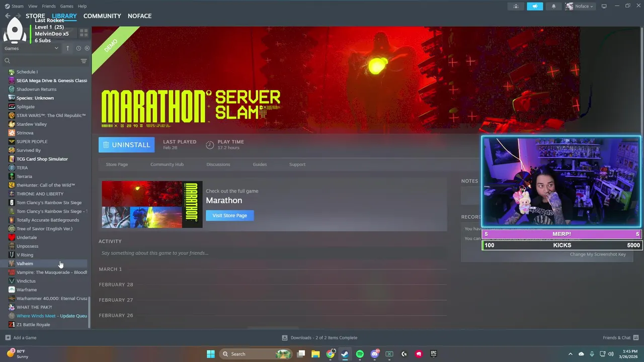The image size is (644, 362).
Task: Go to the COMMUNITY tab
Action: tap(102, 16)
